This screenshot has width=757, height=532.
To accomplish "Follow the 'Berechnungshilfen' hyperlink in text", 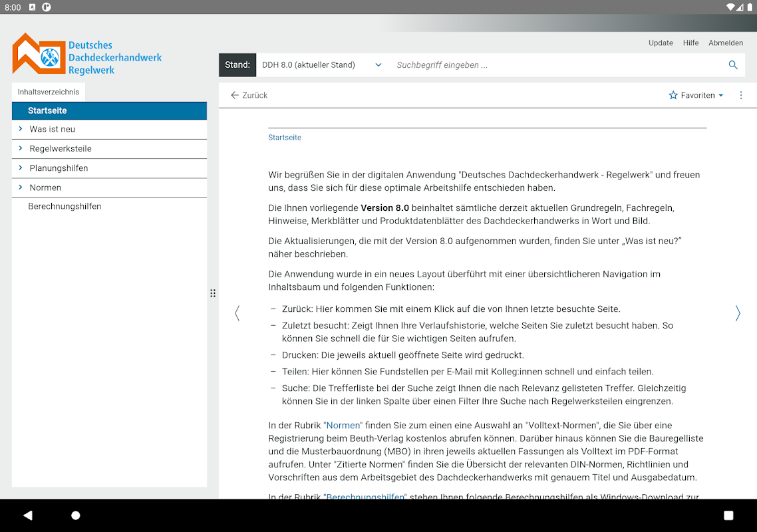I will (x=365, y=496).
